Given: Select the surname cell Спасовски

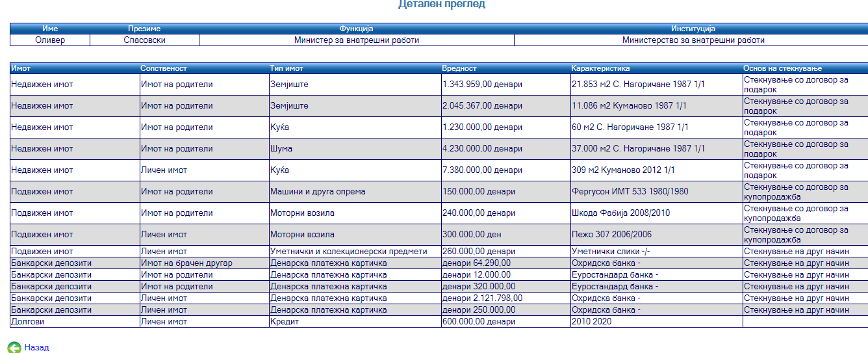Looking at the screenshot, I should click(144, 40).
